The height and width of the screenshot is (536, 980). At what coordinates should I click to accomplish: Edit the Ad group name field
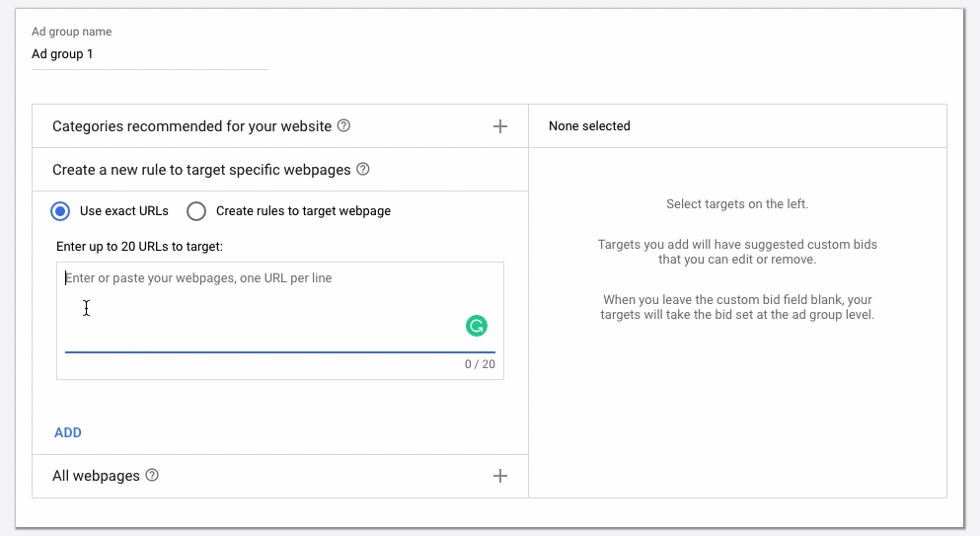(150, 54)
